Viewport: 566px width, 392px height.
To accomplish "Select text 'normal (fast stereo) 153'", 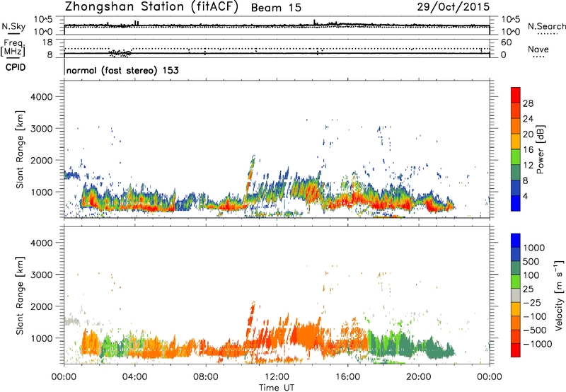I will [x=122, y=70].
